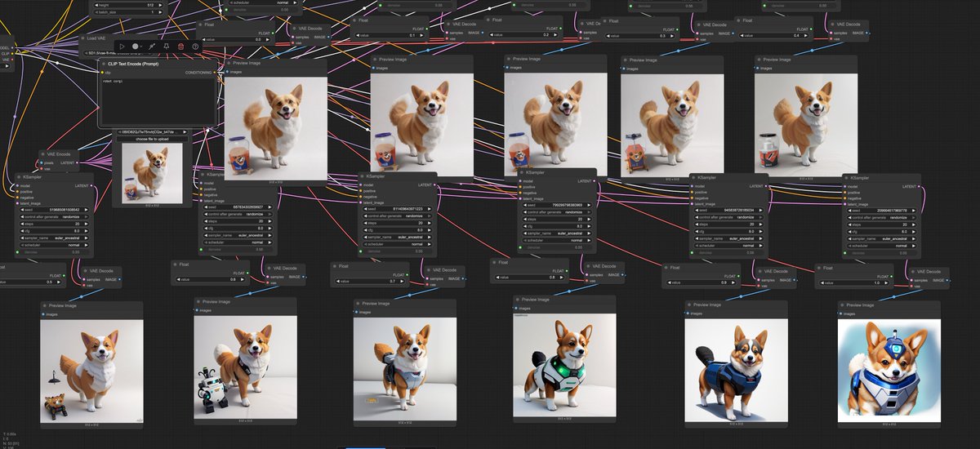Open control after generate combo in seed 519685081508542 KSampler
Screen dimensions: 980x449
pos(53,216)
